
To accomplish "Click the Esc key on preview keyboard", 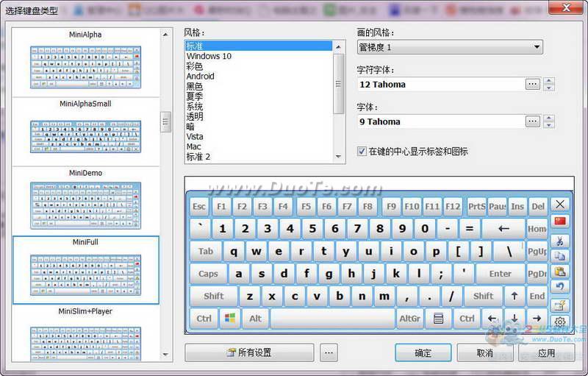I will pyautogui.click(x=198, y=206).
